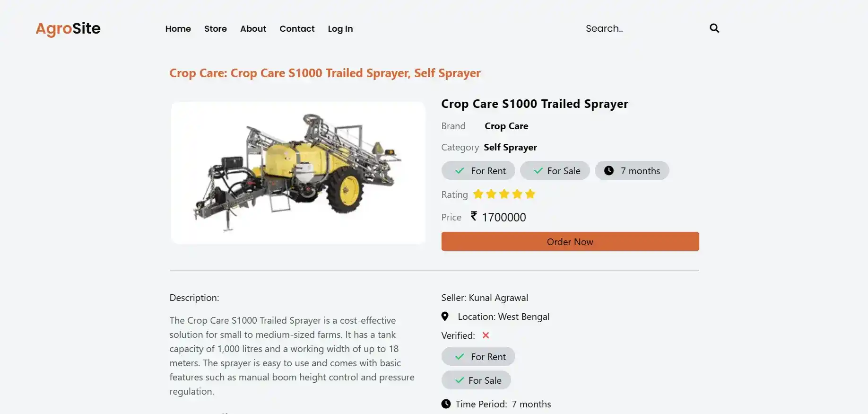
Task: Click the clock icon in the 7 months badge
Action: (609, 171)
